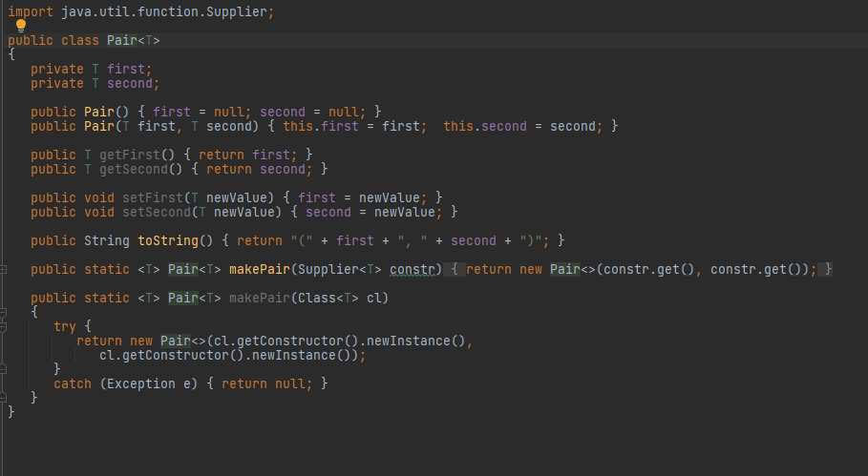Click the first constr.get() call
This screenshot has height=476, width=868.
pos(648,269)
